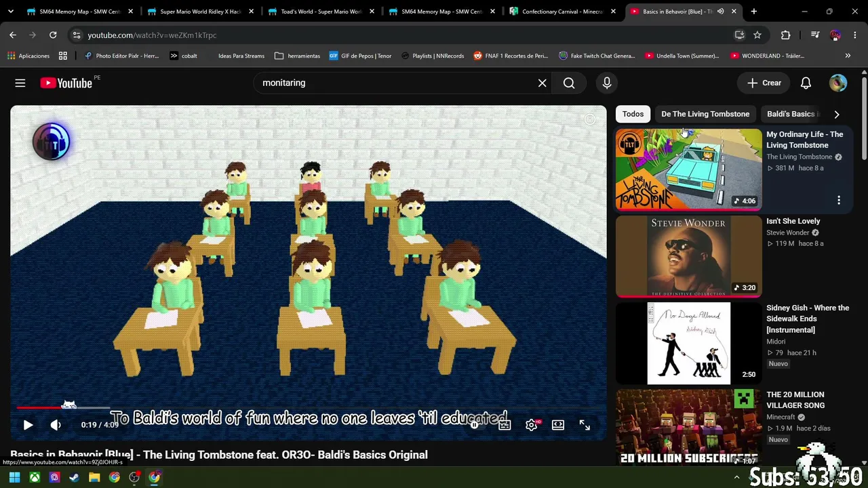Toggle the autoplay switch in the player
The image size is (868, 488).
click(475, 425)
